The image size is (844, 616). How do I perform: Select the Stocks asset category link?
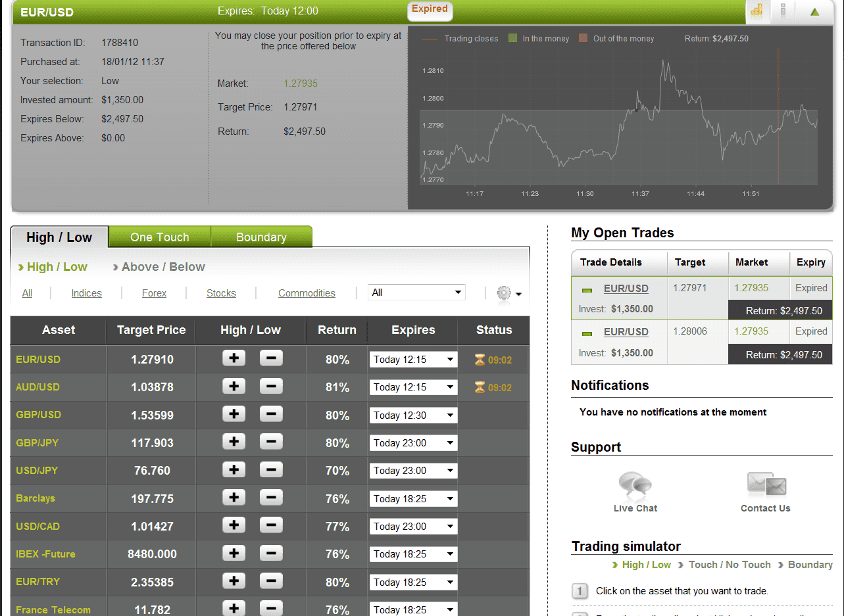220,293
